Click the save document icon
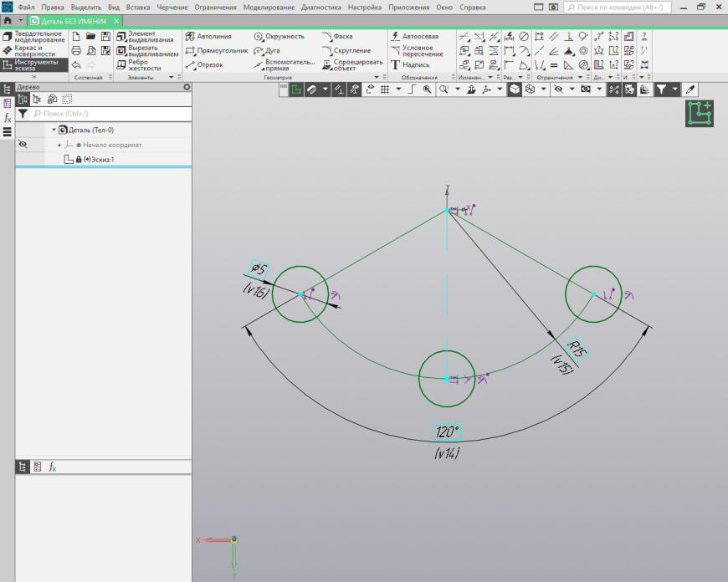Image resolution: width=728 pixels, height=582 pixels. 105,37
